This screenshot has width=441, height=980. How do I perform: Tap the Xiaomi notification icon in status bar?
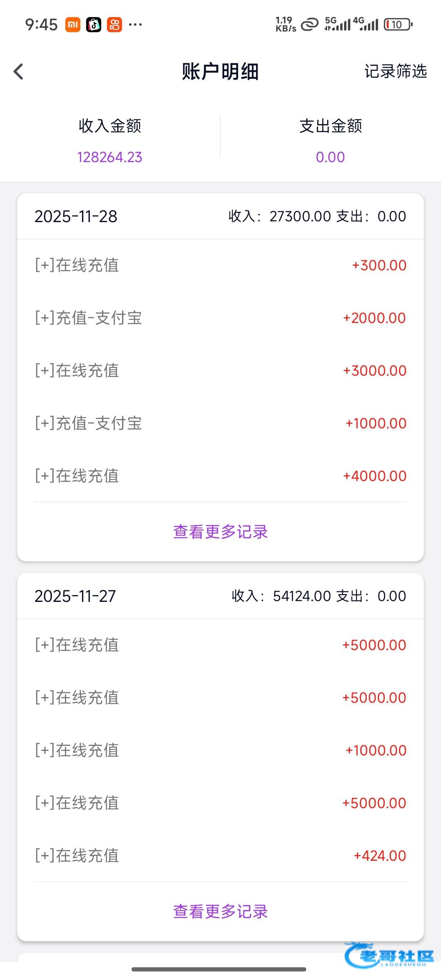(x=73, y=25)
